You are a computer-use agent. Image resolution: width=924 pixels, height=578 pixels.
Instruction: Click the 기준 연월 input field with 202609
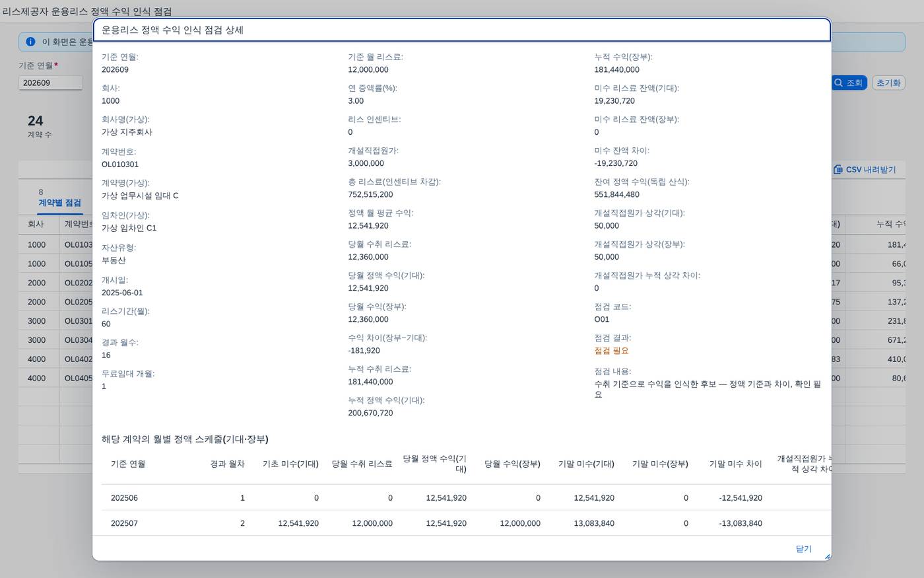(51, 83)
